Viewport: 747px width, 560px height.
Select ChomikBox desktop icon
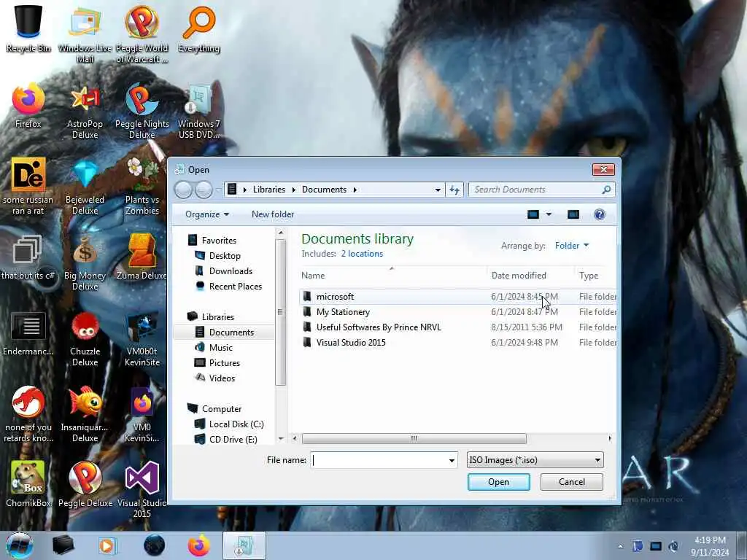click(x=28, y=485)
